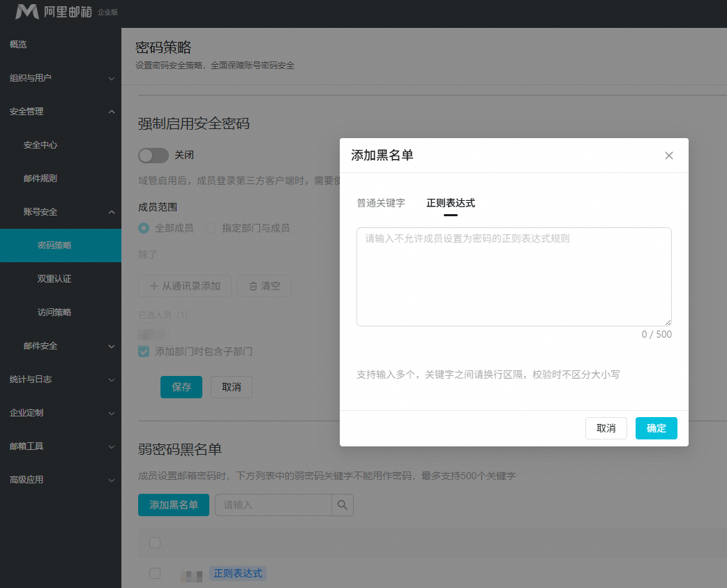727x588 pixels.
Task: Tick the blacklist table header checkbox
Action: pos(155,543)
